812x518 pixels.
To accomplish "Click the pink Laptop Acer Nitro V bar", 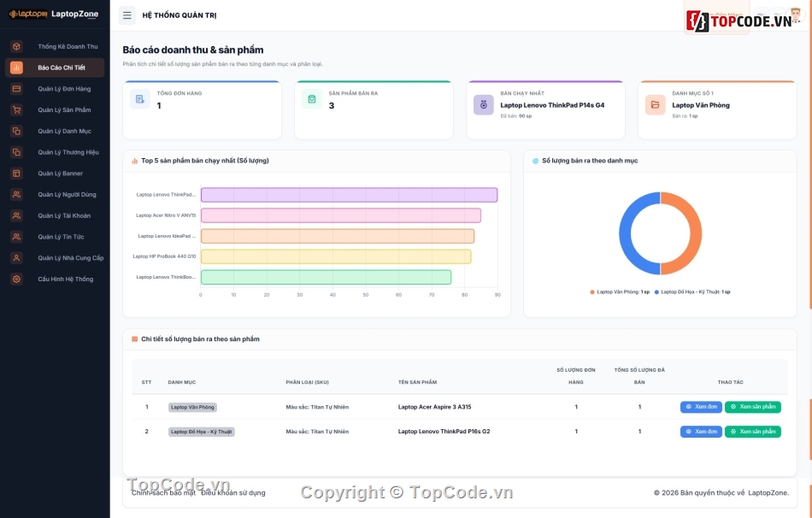I will tap(341, 215).
